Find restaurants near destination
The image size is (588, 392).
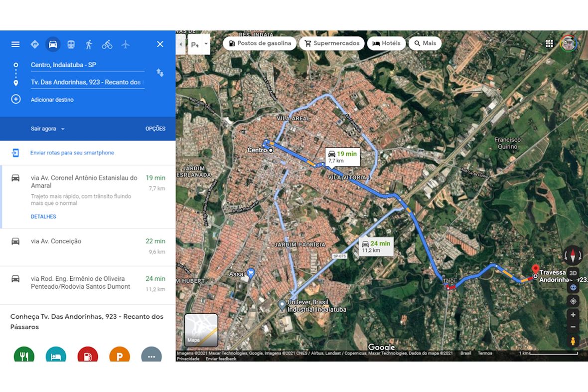point(24,355)
